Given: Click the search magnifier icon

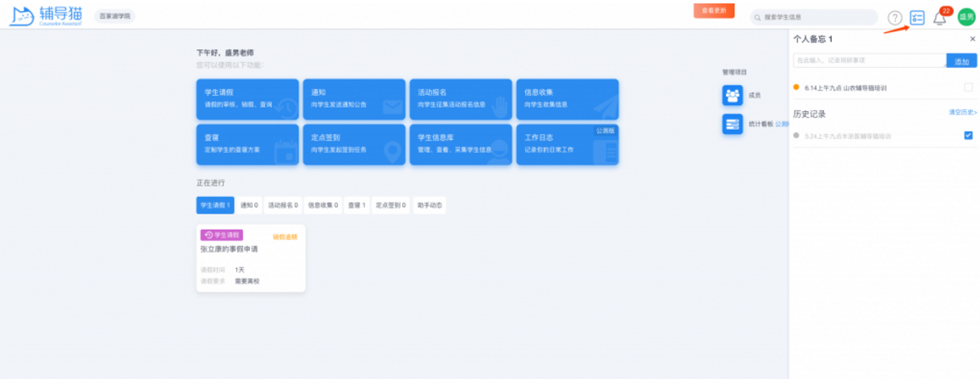Looking at the screenshot, I should 758,18.
